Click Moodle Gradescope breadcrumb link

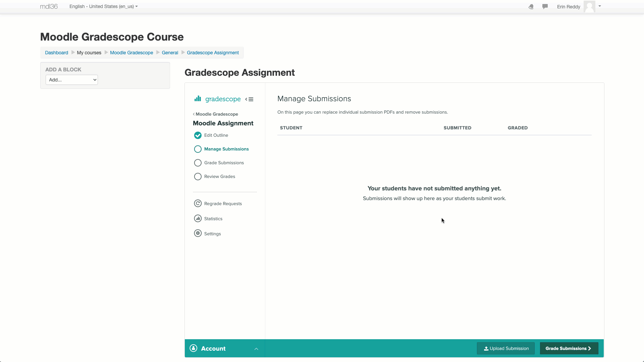[131, 53]
